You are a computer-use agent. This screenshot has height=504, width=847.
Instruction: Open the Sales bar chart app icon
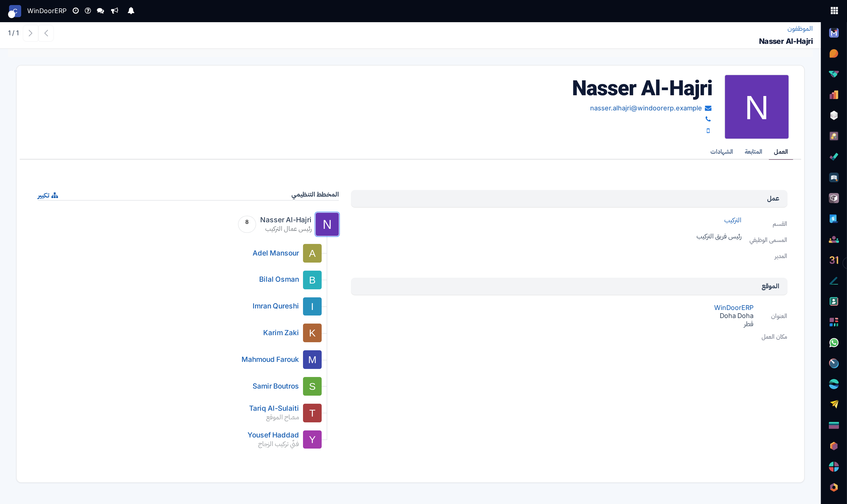[834, 95]
